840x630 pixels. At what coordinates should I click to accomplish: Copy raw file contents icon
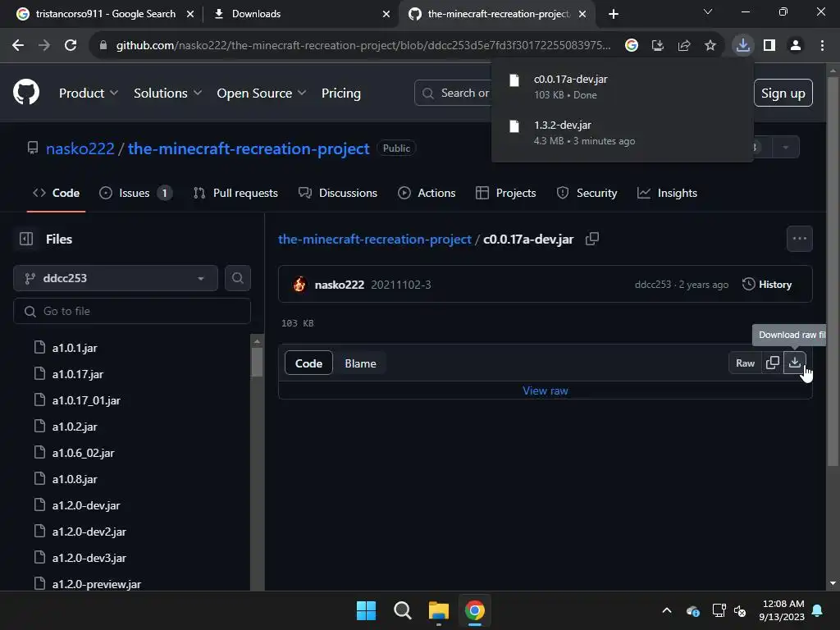(773, 363)
